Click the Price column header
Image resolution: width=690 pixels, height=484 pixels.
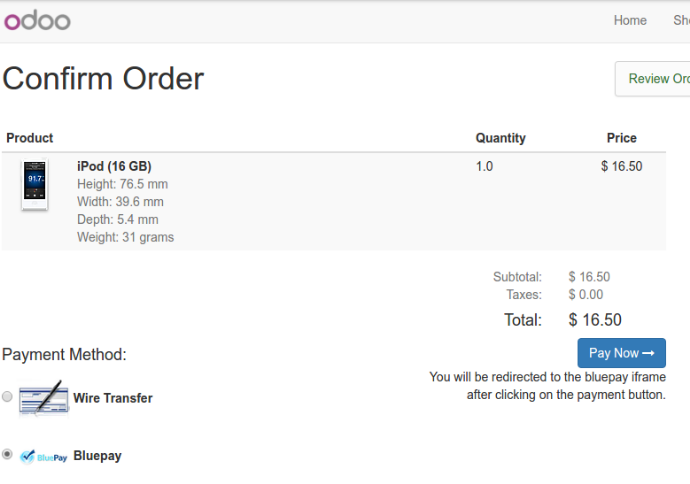621,138
